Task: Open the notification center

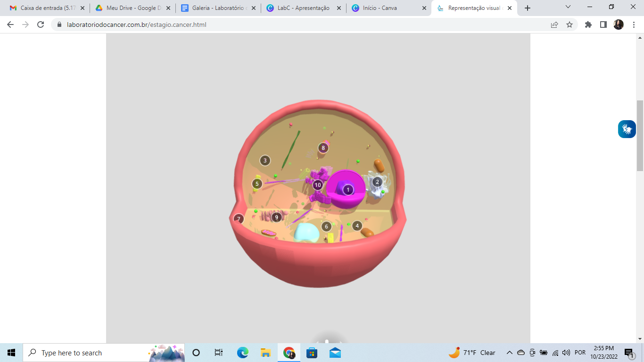Action: point(629,353)
